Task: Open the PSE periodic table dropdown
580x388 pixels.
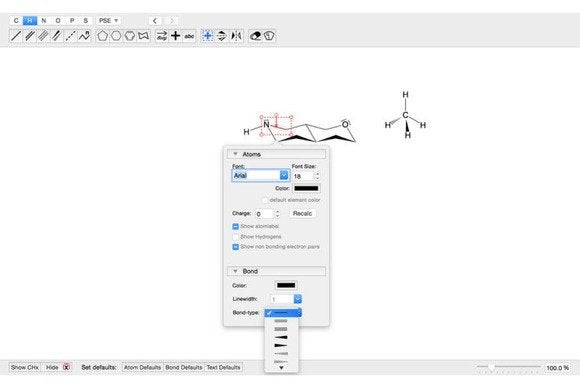Action: tap(108, 20)
